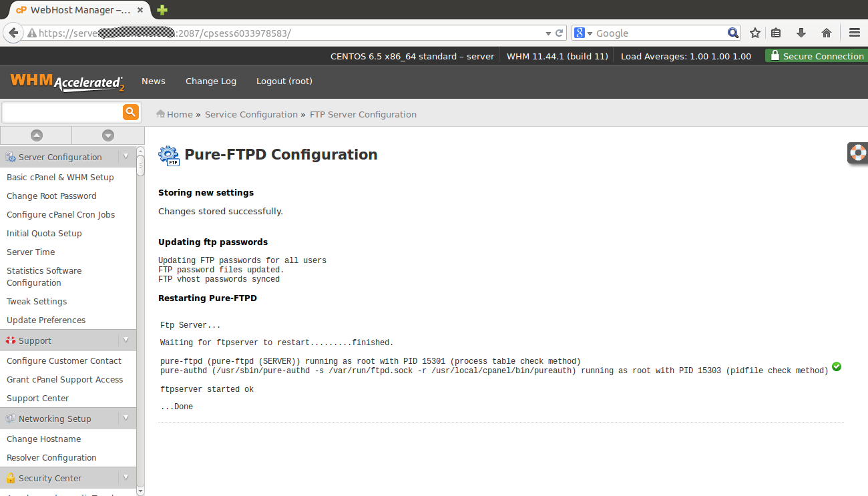Go to the browser home icon
The width and height of the screenshot is (868, 496).
tap(827, 33)
